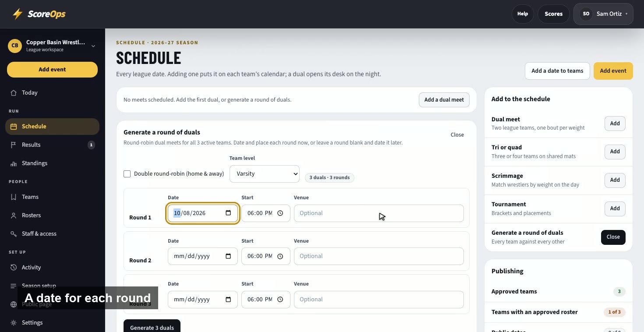This screenshot has height=332, width=644.
Task: Open calendar picker in Round 1 date
Action: pyautogui.click(x=228, y=213)
